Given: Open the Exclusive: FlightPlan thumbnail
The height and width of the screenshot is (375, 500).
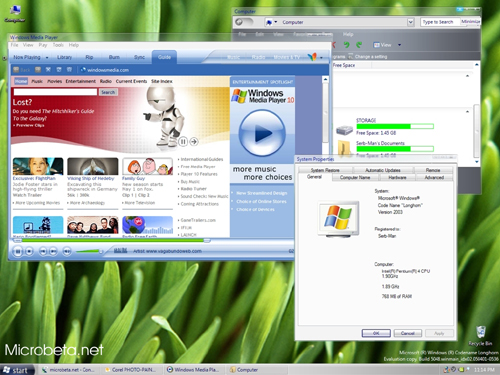Looking at the screenshot, I should [38, 166].
